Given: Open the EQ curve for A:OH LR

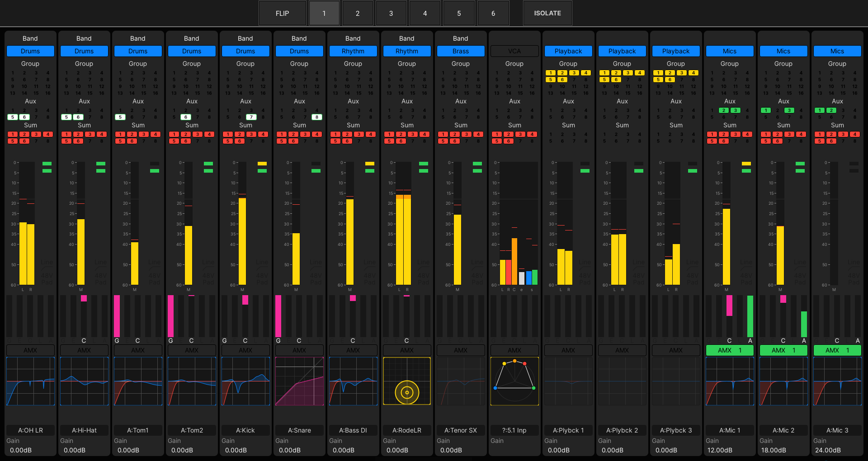Looking at the screenshot, I should pos(30,381).
